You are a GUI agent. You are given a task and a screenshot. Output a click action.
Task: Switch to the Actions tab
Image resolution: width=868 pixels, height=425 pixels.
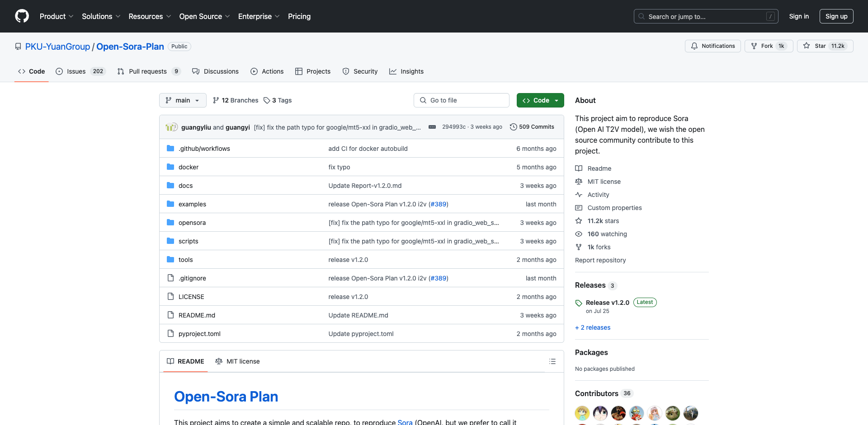click(267, 71)
